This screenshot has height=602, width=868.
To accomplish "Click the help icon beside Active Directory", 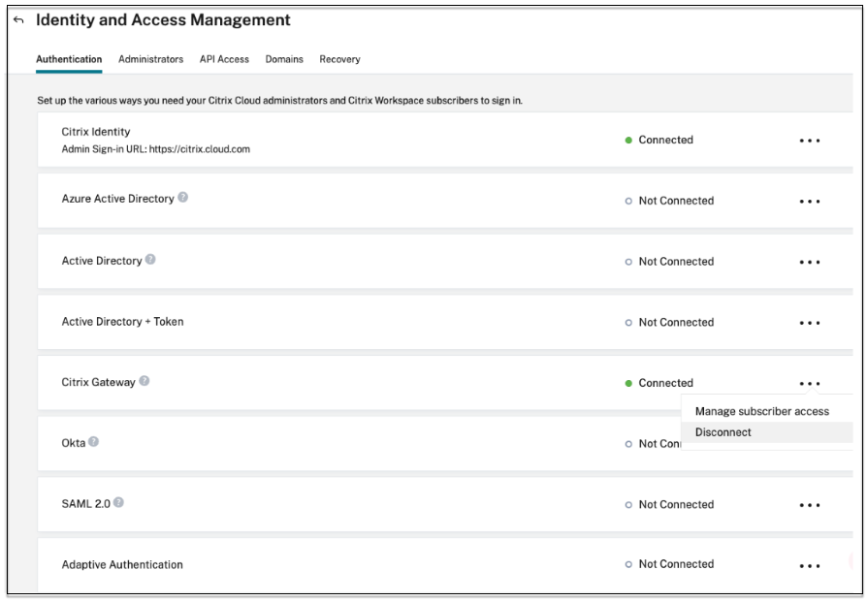I will 150,261.
